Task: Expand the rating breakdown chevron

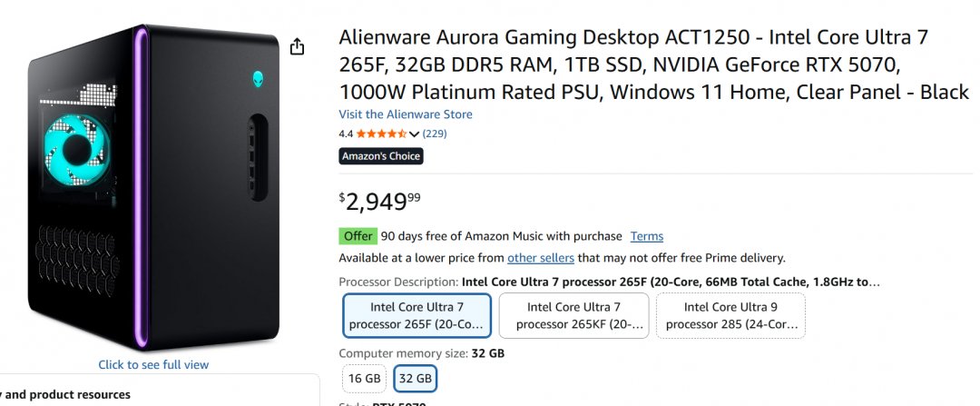Action: (x=415, y=134)
